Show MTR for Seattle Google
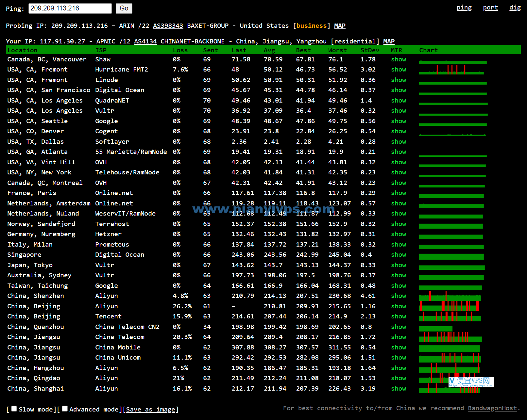The image size is (527, 420). click(x=399, y=121)
